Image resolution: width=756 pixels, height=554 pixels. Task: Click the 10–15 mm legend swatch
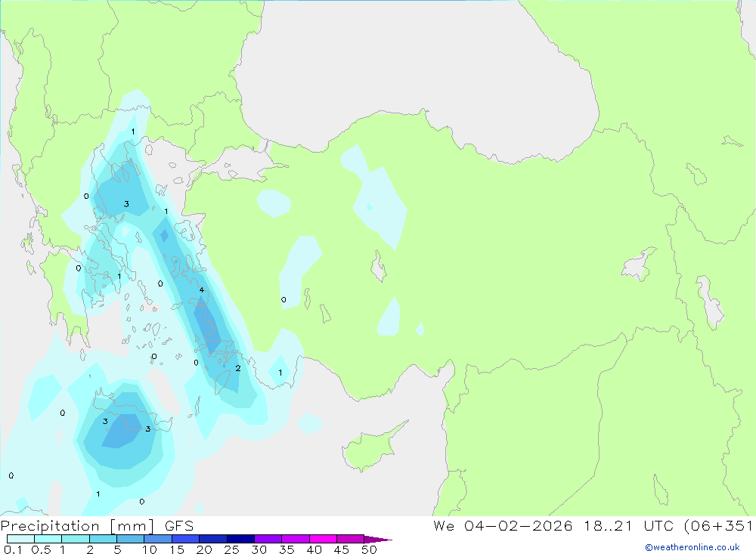(158, 539)
